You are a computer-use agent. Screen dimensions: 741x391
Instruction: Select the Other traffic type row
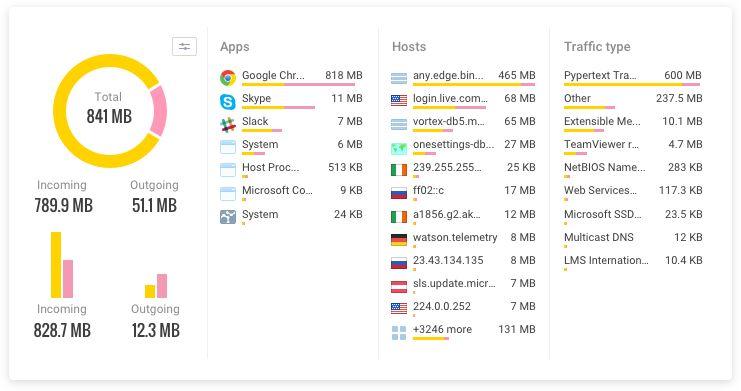point(633,101)
